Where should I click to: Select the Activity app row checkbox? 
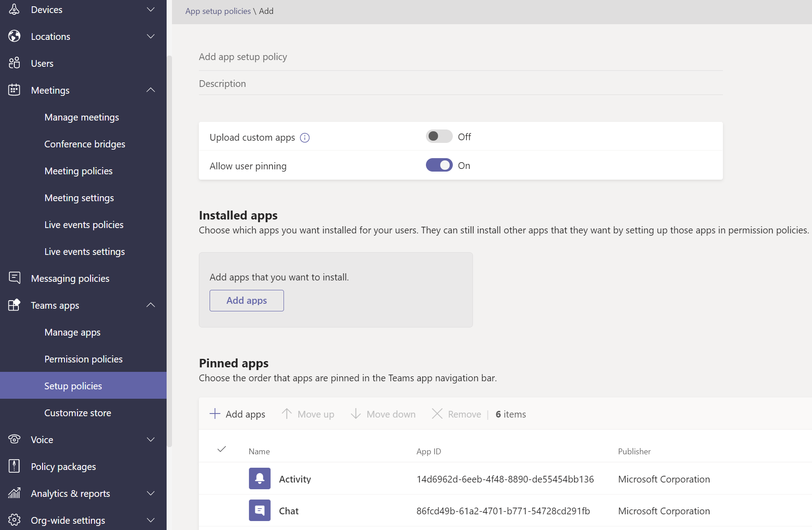pyautogui.click(x=222, y=478)
